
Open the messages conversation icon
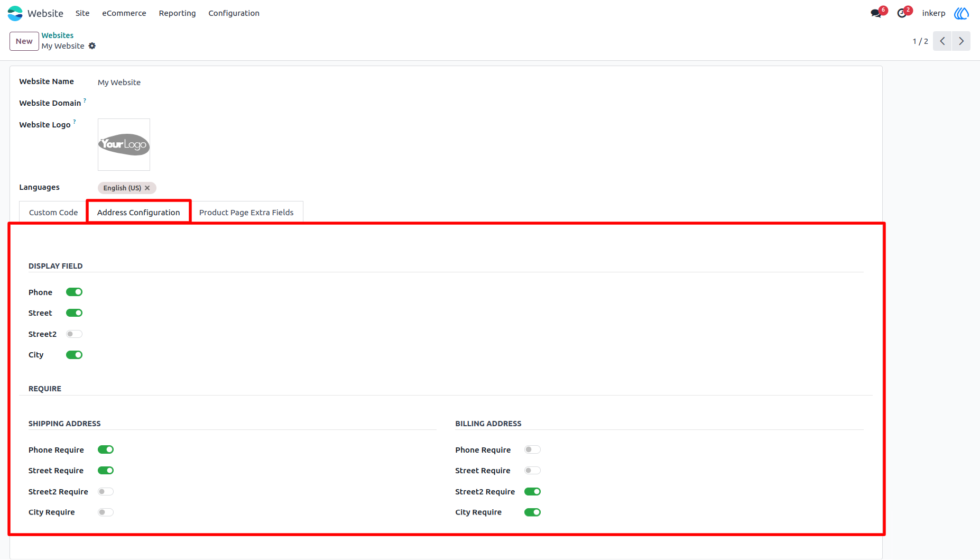tap(876, 13)
